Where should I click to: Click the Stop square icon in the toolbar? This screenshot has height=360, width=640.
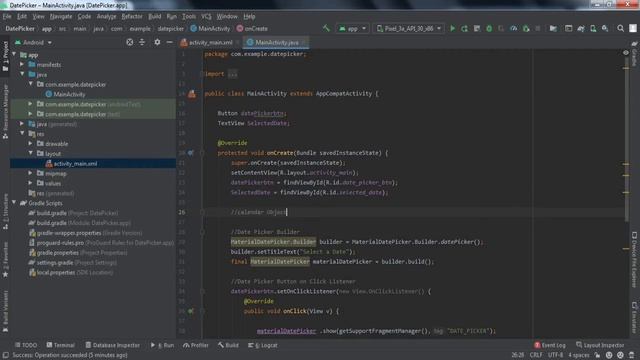tap(538, 29)
